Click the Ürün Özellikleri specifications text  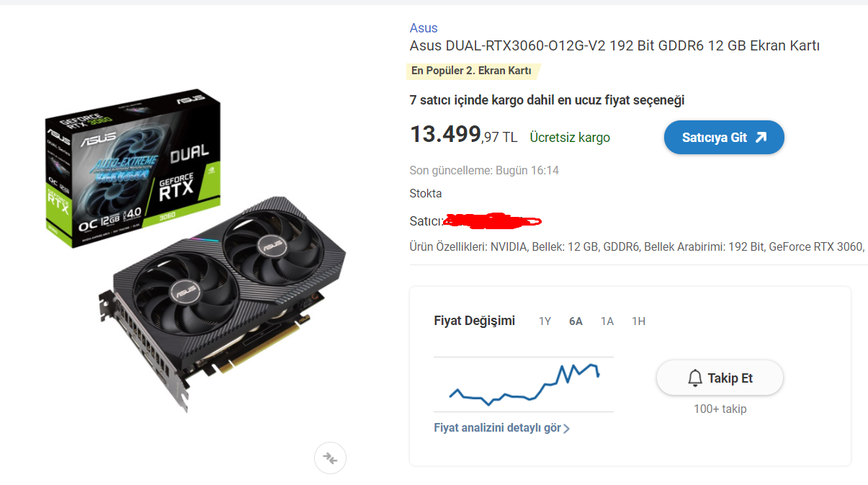coord(637,247)
